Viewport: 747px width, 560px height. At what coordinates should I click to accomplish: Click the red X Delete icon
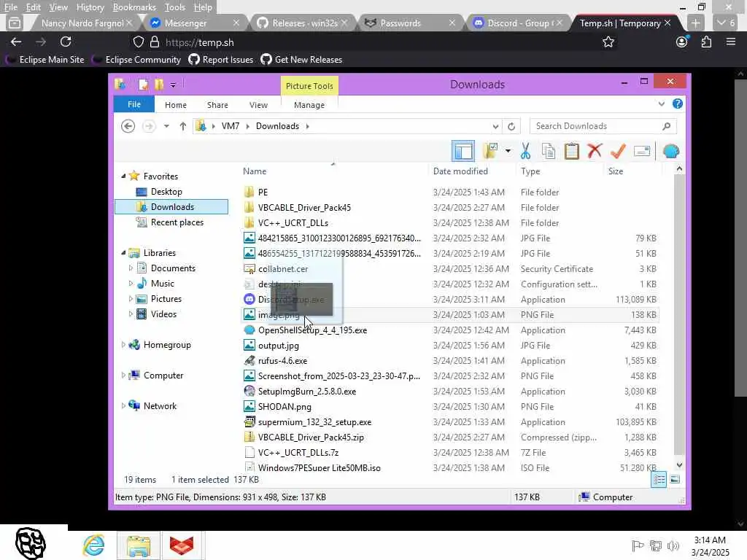click(x=595, y=151)
